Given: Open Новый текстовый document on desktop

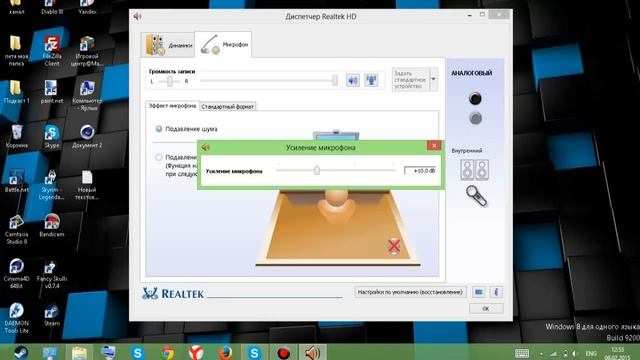Looking at the screenshot, I should point(87,184).
